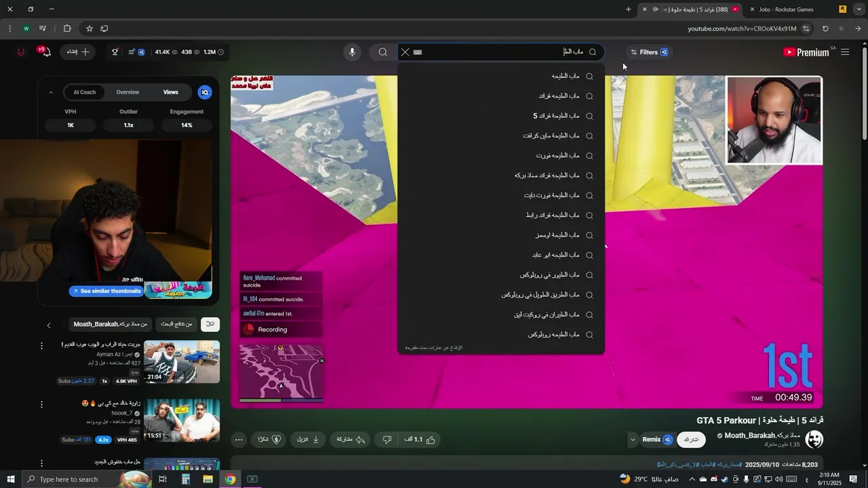Click the Download (تنزيل) button
The image size is (868, 488).
(309, 439)
